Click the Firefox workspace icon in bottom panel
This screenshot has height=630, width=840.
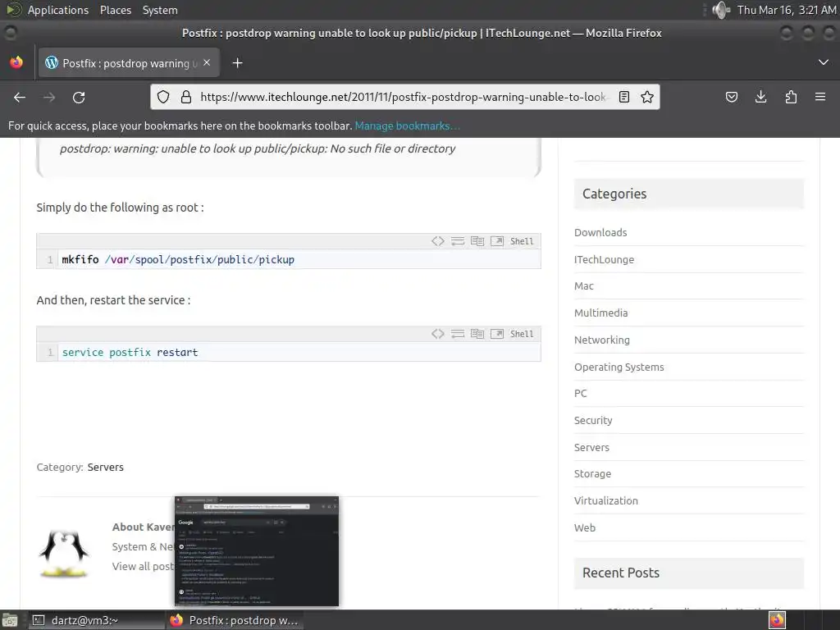point(777,620)
